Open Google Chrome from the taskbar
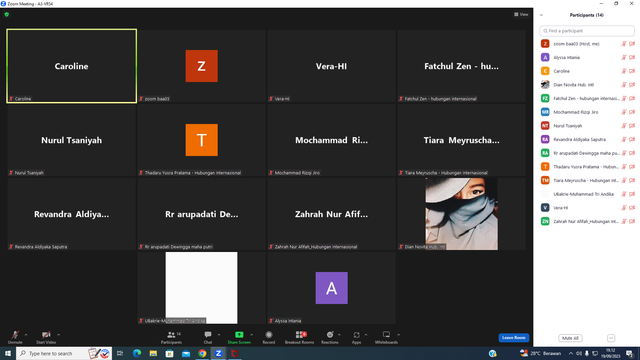Screen dimensions: 640x360 click(202, 353)
